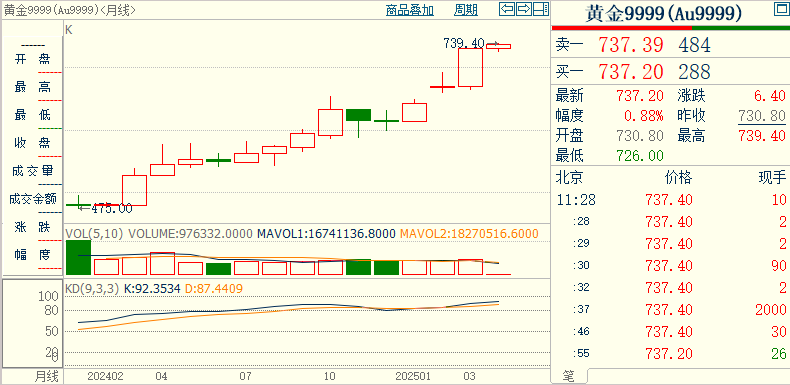Click the KD(9,3,3) indicator label
Screen dimensions: 790x385
(92, 289)
